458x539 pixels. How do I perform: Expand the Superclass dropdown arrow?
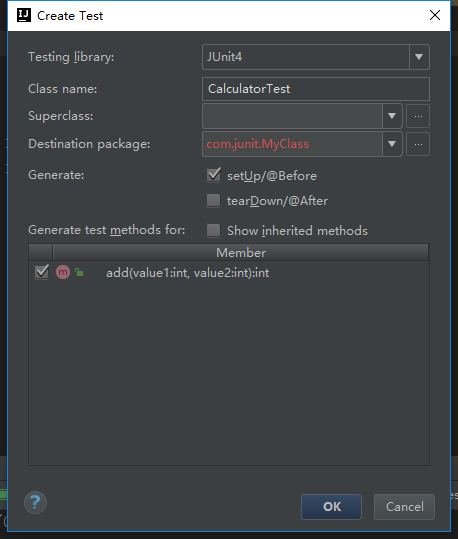point(392,116)
